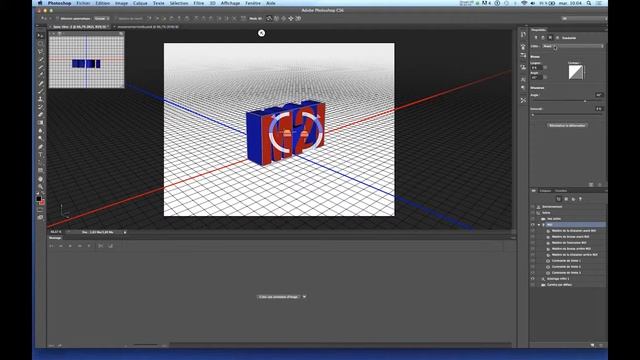This screenshot has height=360, width=640.
Task: Select the Type tool
Action: click(x=40, y=154)
